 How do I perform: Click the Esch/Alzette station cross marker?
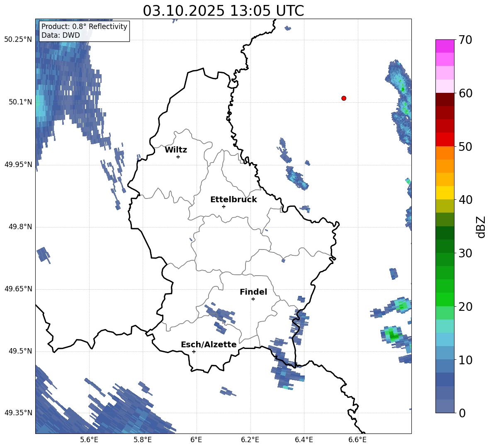coord(194,351)
